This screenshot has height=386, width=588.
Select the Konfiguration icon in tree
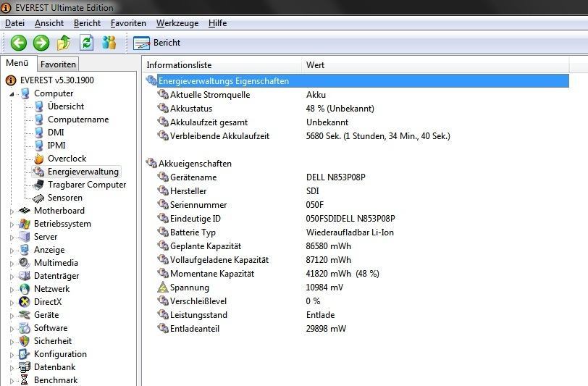point(25,354)
